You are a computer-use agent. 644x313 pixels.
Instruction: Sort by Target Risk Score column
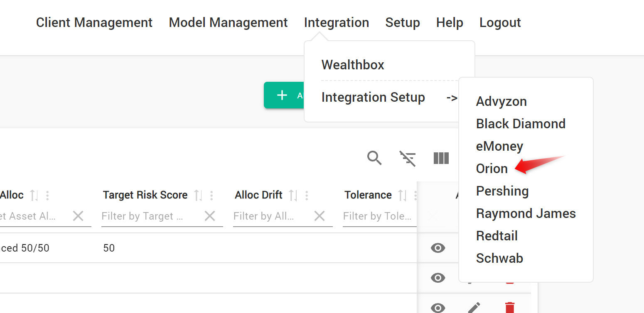[198, 195]
